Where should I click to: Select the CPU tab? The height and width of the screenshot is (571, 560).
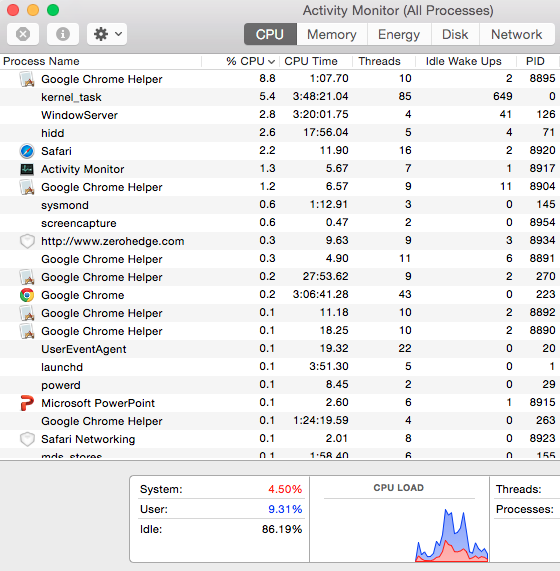click(270, 34)
